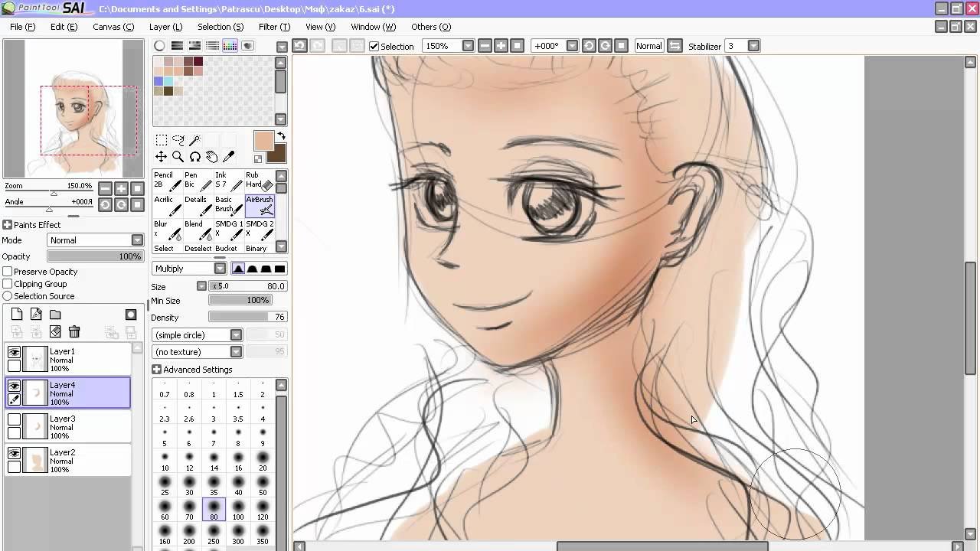Open the Filter menu
Image resolution: width=980 pixels, height=551 pixels.
point(274,27)
